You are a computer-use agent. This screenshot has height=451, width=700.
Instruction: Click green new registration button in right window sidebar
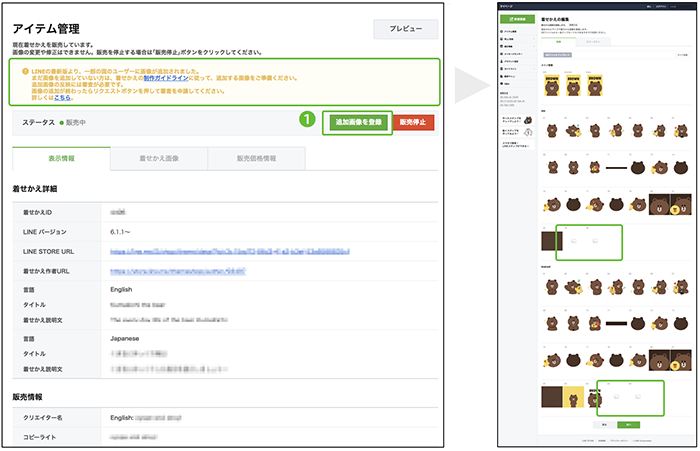517,19
